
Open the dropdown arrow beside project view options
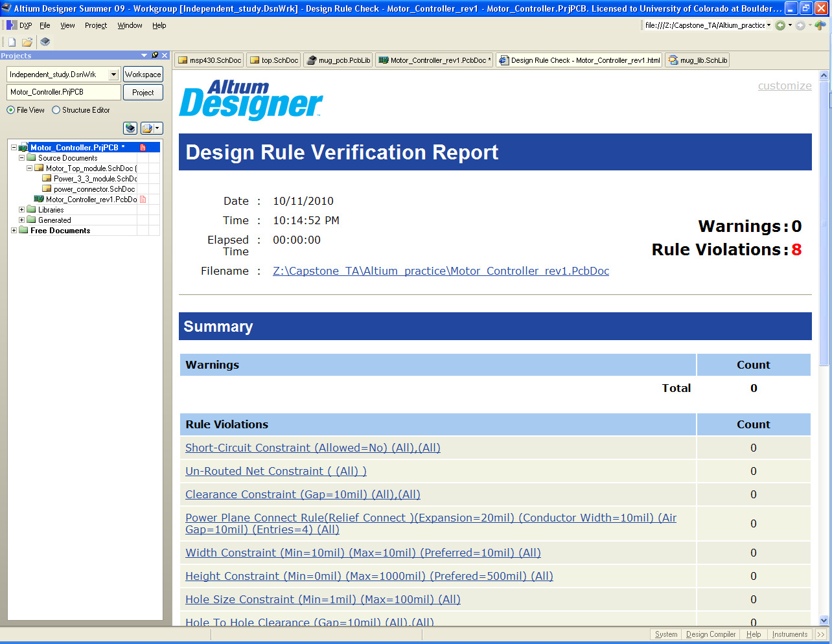pos(157,128)
